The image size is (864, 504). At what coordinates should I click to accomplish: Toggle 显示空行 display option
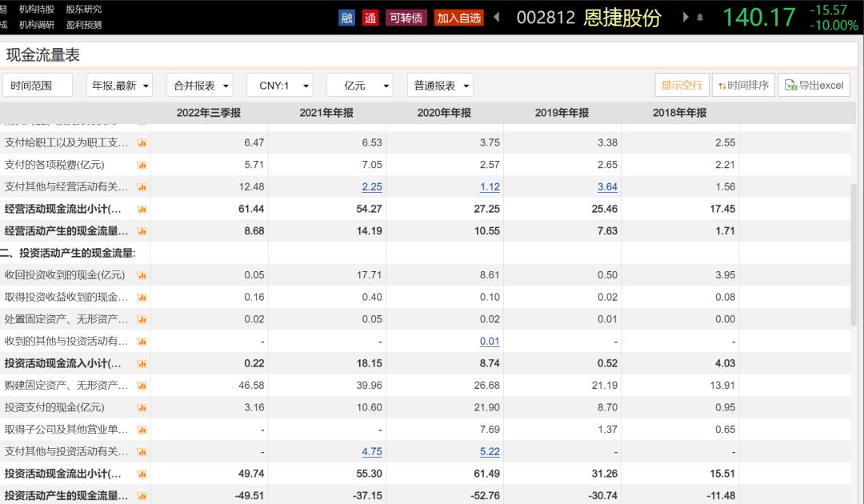[x=682, y=86]
